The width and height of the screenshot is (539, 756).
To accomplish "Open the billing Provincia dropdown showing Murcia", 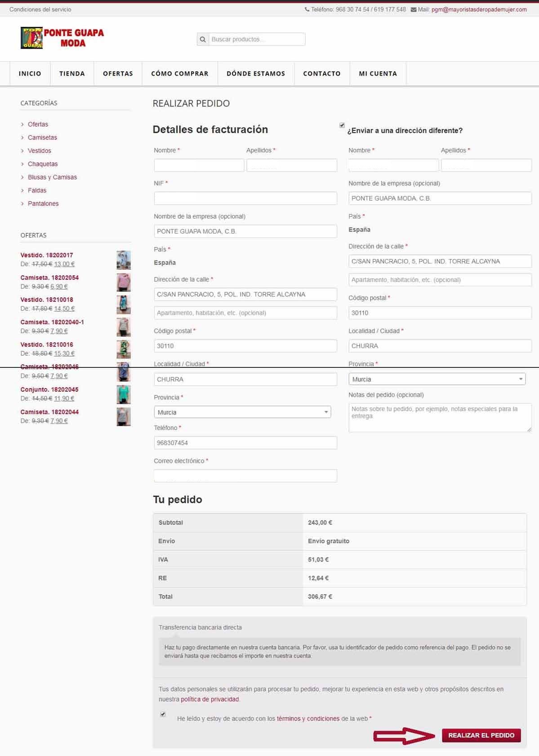I will point(242,412).
